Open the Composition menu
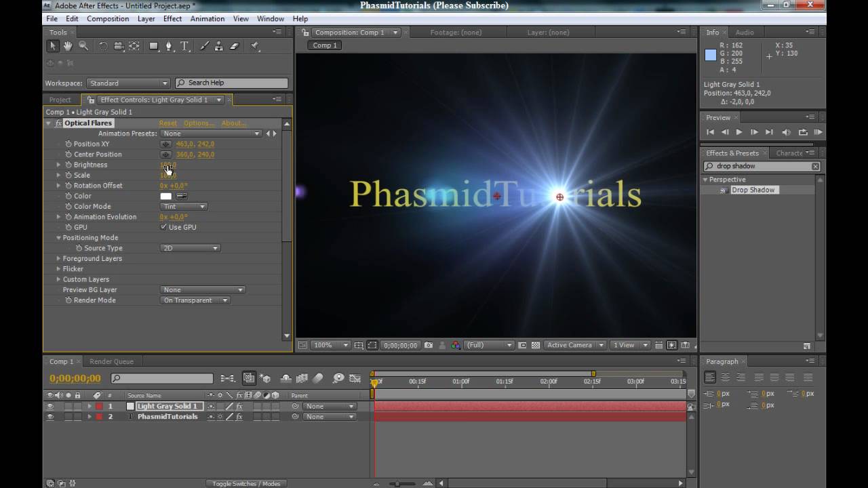The image size is (868, 488). [108, 19]
